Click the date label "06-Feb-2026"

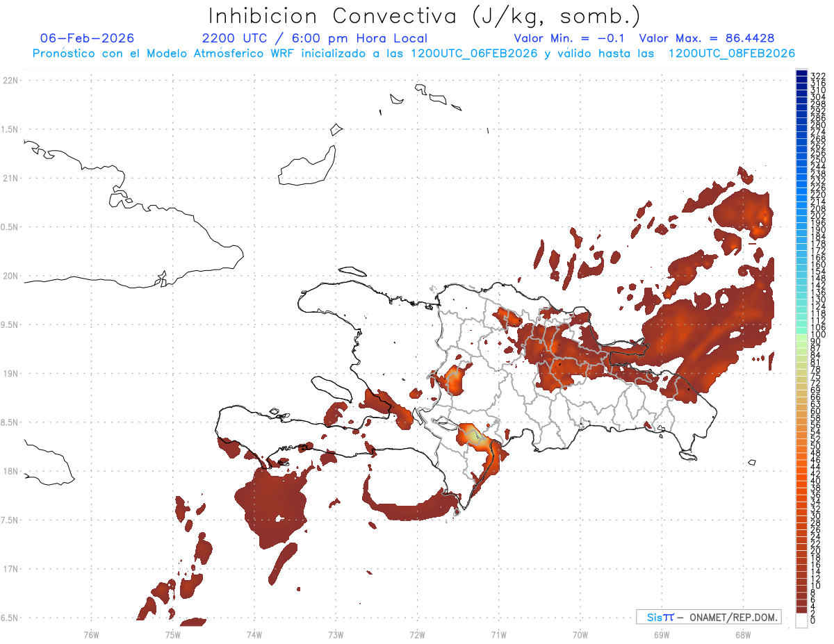pos(87,38)
